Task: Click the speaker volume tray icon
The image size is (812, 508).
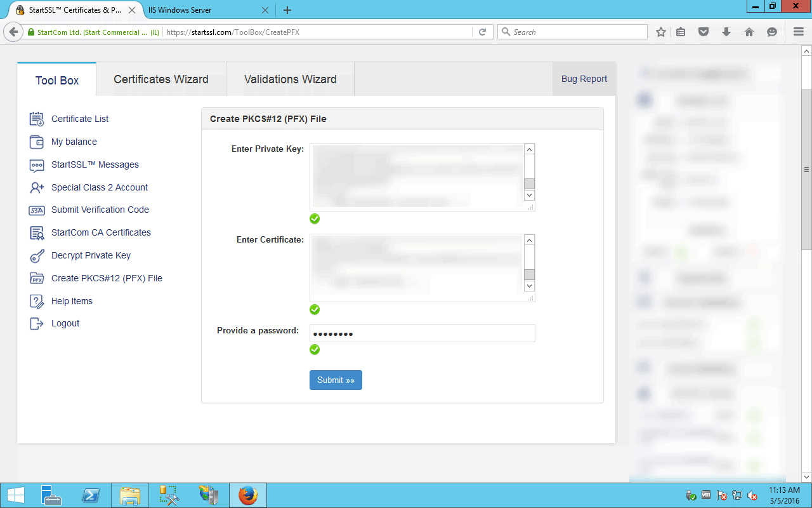Action: point(752,495)
